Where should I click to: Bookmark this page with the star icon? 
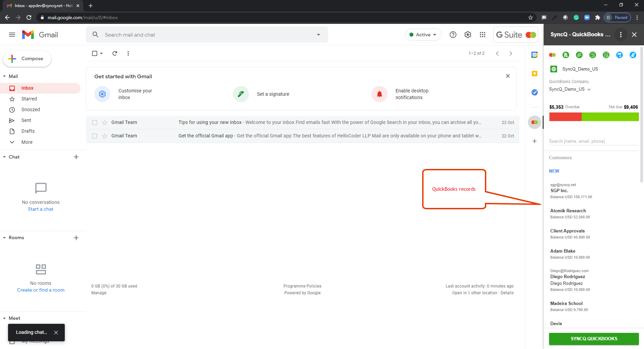(x=531, y=17)
